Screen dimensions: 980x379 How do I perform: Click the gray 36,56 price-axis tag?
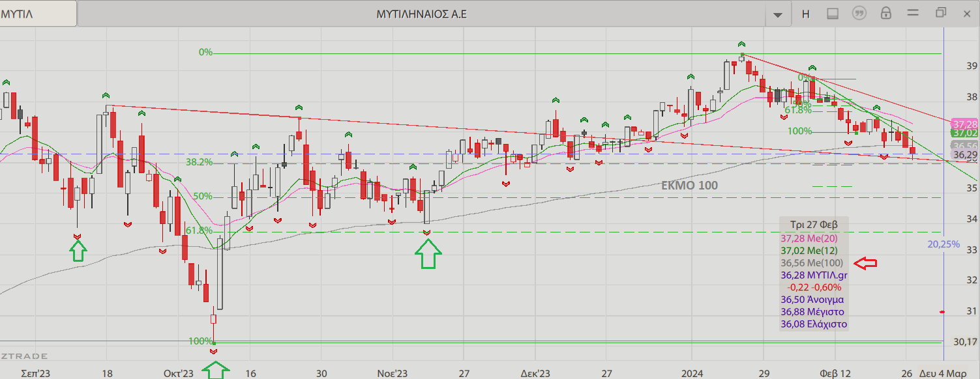pos(965,146)
